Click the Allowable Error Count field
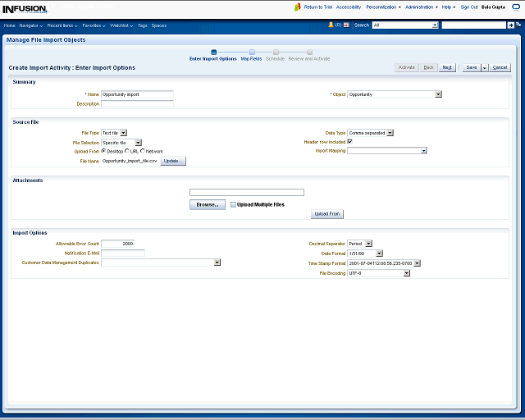Screen dimensions: 525x420 click(117, 244)
